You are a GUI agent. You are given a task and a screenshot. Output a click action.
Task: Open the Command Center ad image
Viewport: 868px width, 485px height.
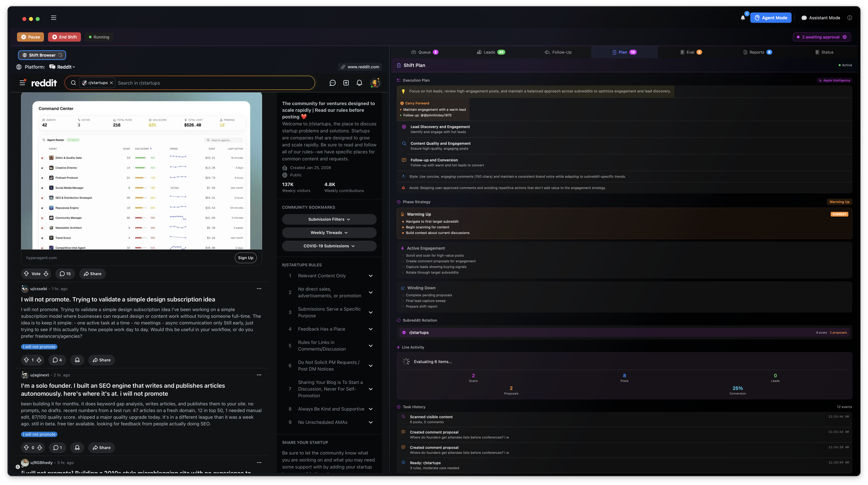[141, 171]
